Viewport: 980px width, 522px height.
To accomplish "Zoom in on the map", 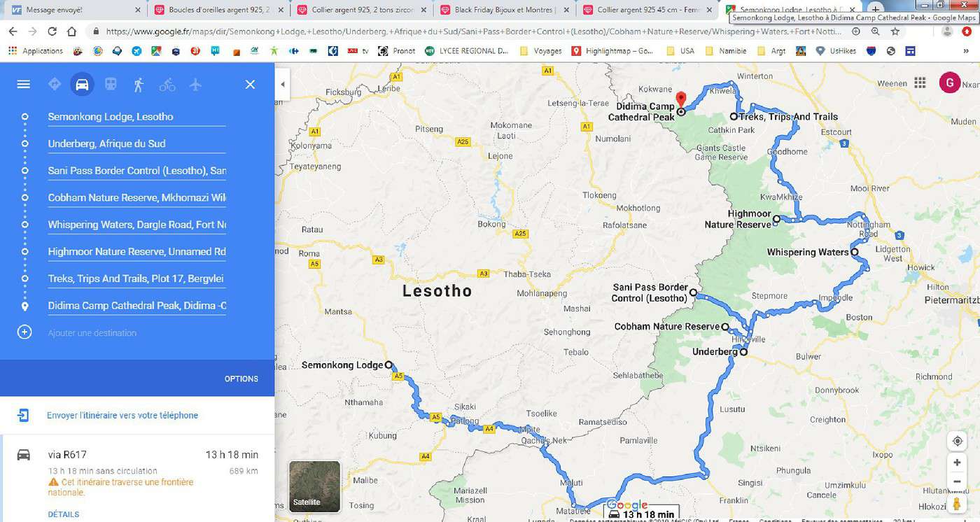I will click(957, 463).
